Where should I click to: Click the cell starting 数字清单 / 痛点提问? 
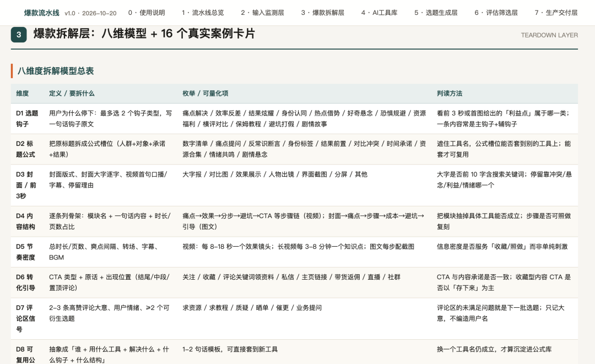(304, 149)
